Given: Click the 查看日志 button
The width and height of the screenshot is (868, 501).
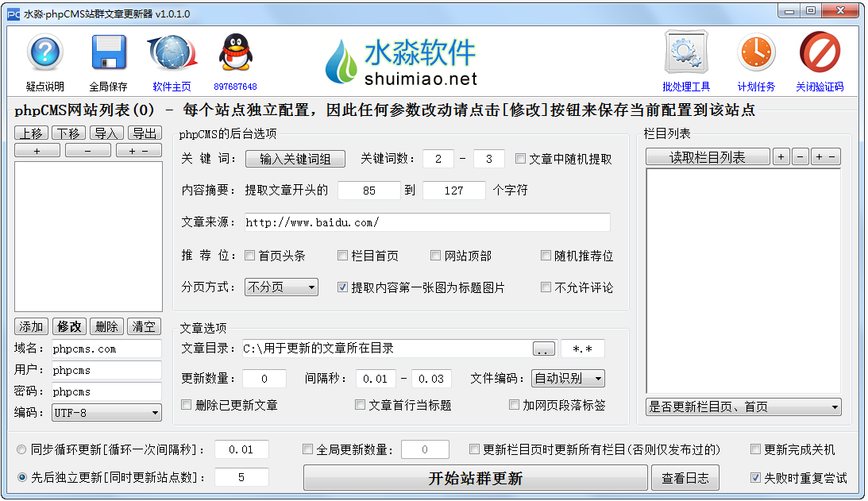Looking at the screenshot, I should pos(685,478).
